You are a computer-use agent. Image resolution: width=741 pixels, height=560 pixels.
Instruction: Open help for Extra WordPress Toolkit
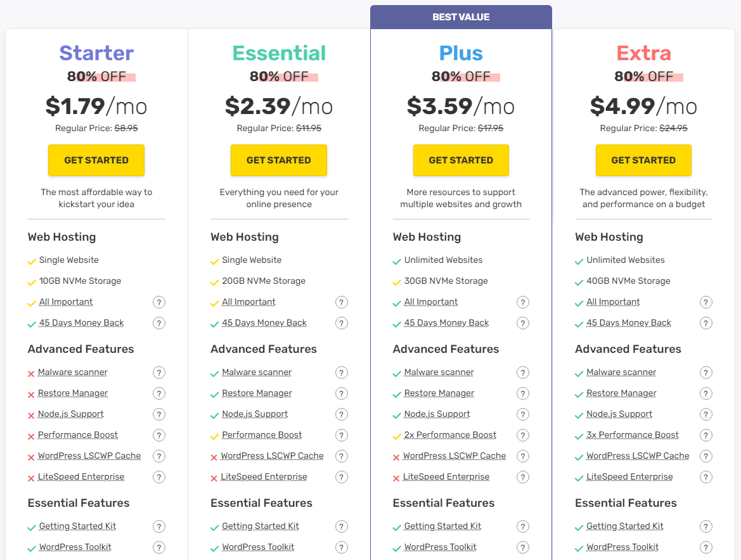coord(706,547)
